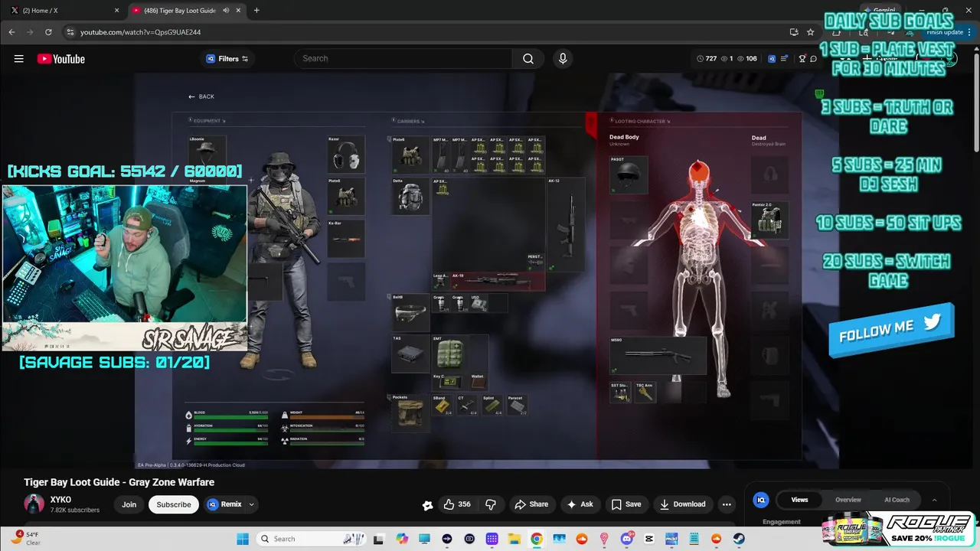Image resolution: width=980 pixels, height=551 pixels.
Task: Open the vidIQ trophy icon
Action: click(x=802, y=59)
